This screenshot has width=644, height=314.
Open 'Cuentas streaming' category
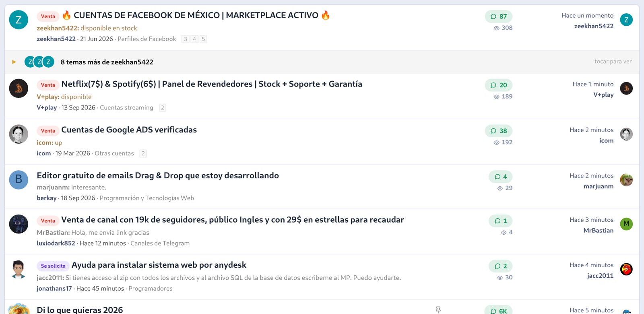[126, 107]
